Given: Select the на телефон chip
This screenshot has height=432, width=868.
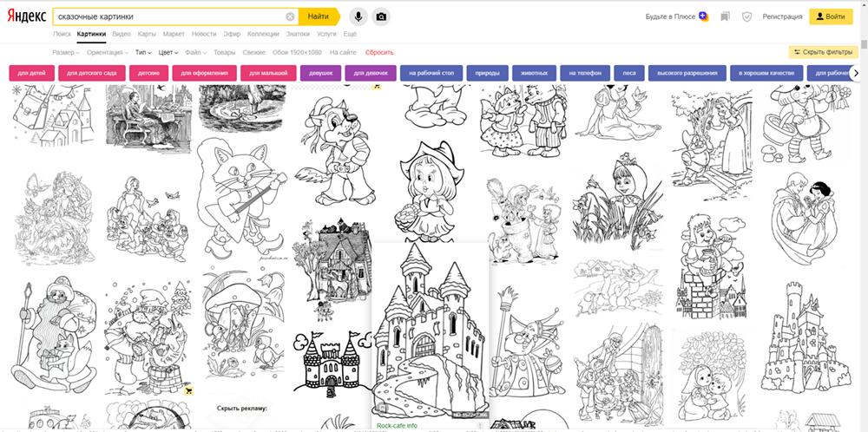Looking at the screenshot, I should (x=585, y=73).
